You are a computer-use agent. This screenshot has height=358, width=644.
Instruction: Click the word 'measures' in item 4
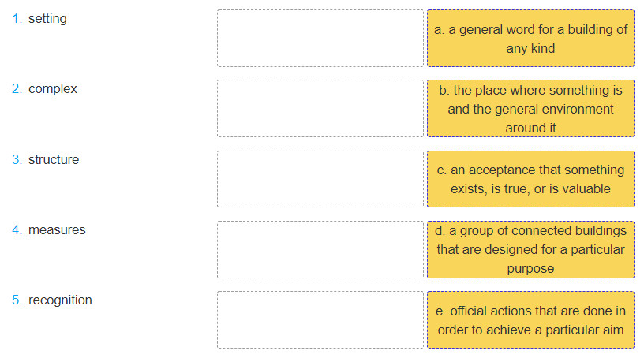coord(57,230)
